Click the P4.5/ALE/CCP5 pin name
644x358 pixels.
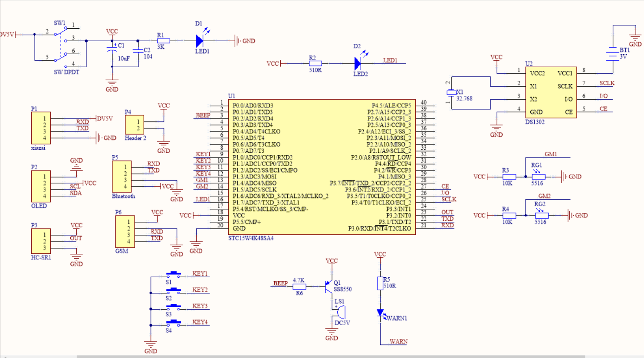pos(391,105)
